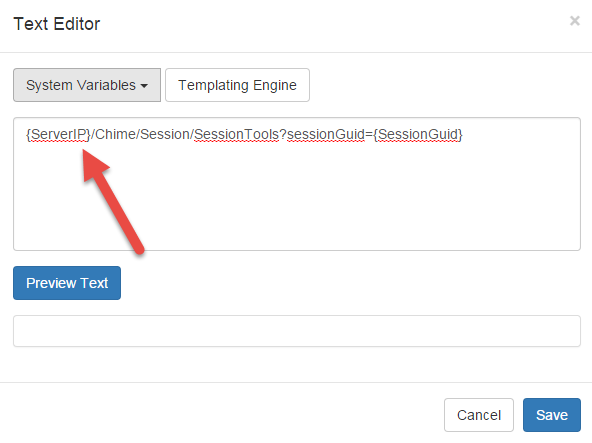592x443 pixels.
Task: Save the edited text
Action: point(552,415)
